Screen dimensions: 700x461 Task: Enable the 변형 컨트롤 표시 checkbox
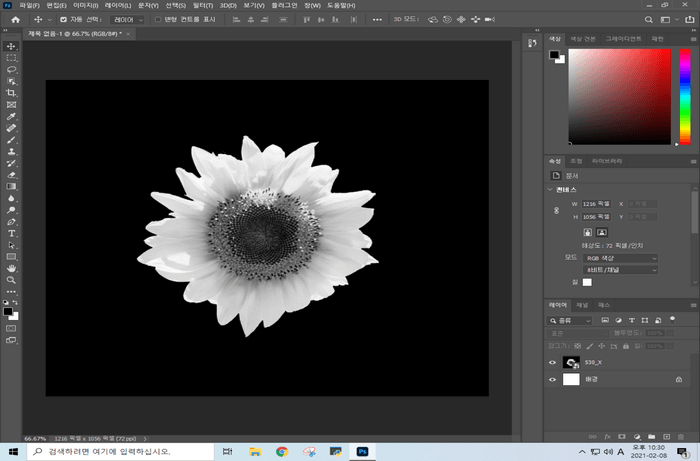158,19
